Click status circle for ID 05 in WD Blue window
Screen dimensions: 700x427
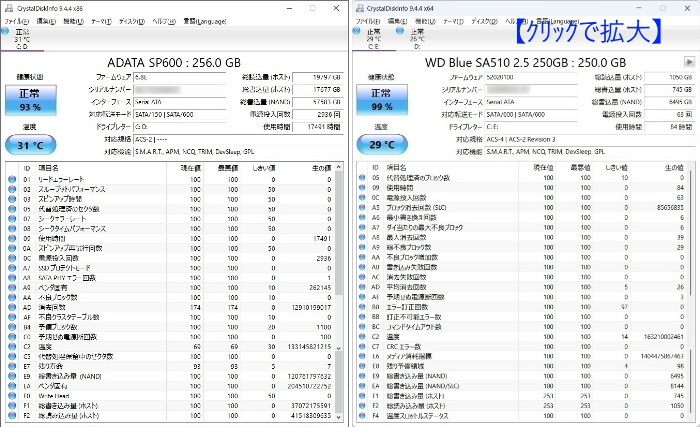362,177
